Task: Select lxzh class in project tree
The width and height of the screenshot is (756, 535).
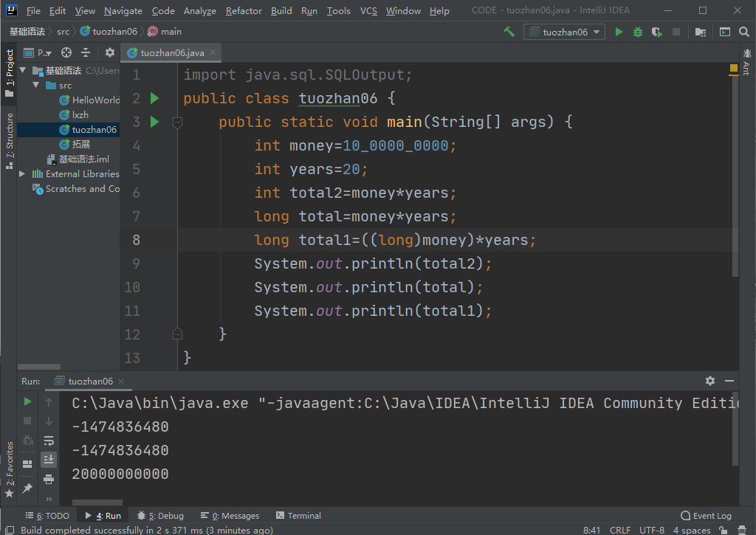Action: coord(75,114)
